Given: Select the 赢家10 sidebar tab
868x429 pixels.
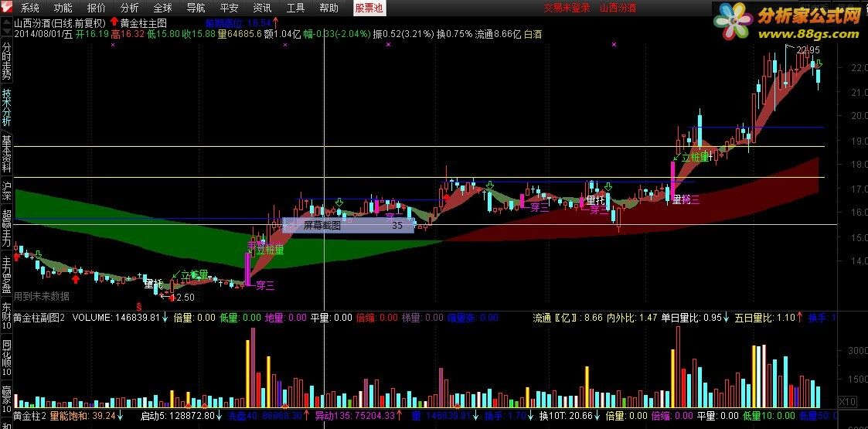Looking at the screenshot, I should click(7, 399).
